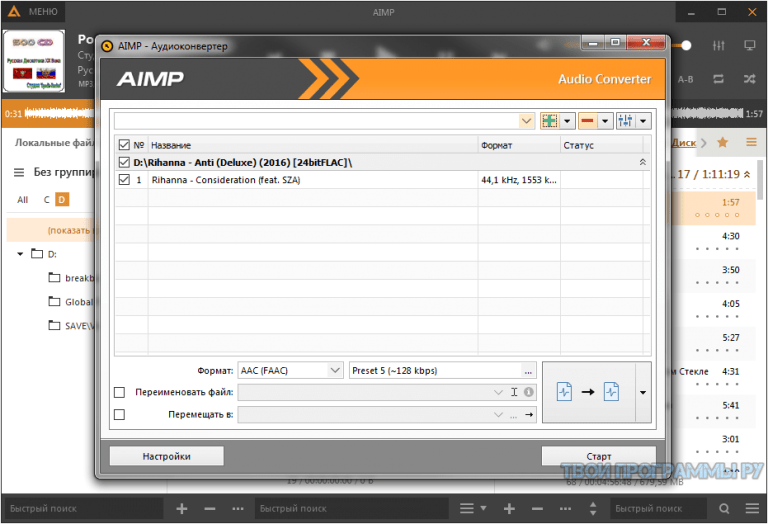Image resolution: width=768 pixels, height=524 pixels.
Task: Open the AAC (FAAC) format dropdown
Action: pos(335,370)
